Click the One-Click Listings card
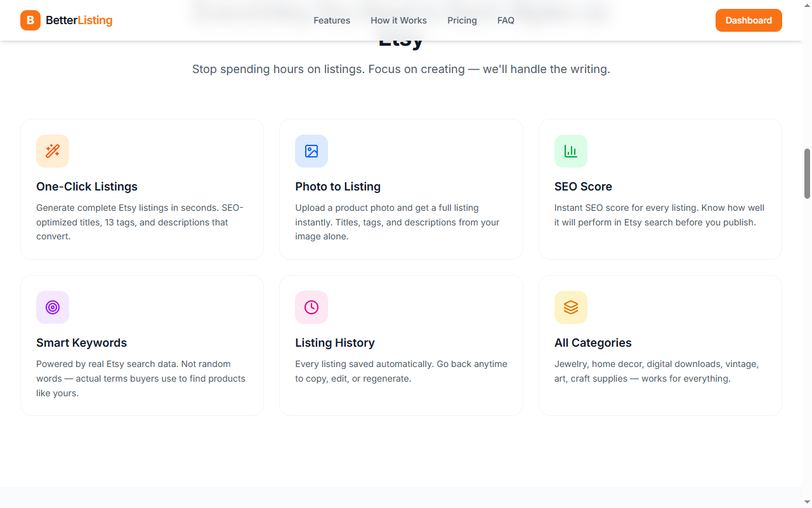This screenshot has height=508, width=812. [x=142, y=189]
